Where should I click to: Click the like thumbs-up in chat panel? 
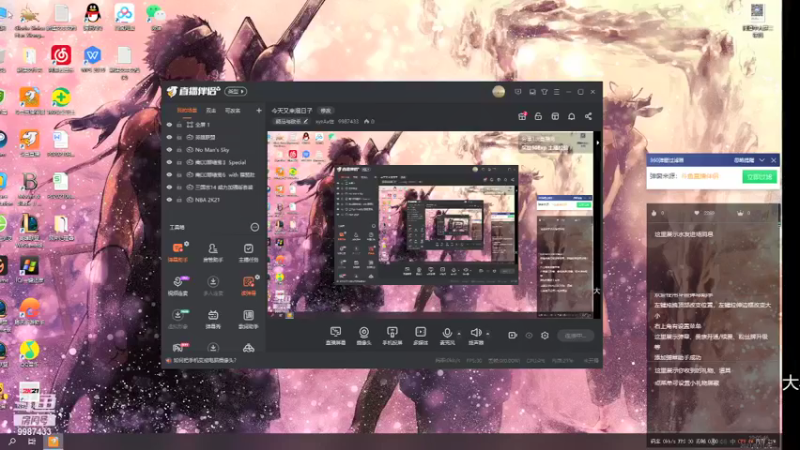coord(654,213)
